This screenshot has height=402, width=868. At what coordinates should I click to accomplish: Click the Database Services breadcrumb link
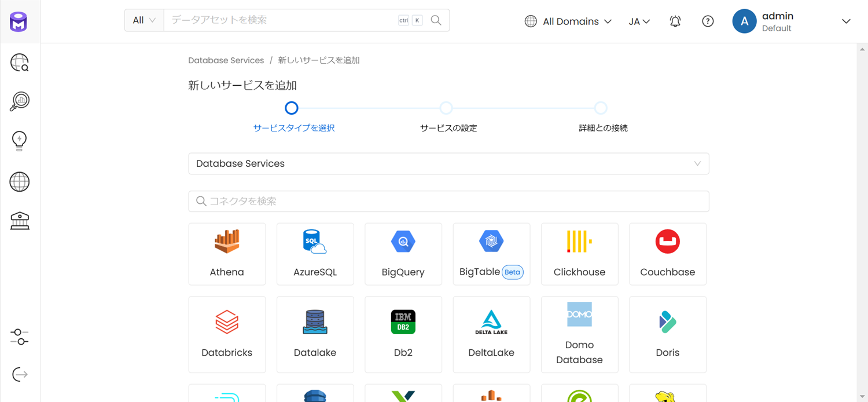click(226, 60)
